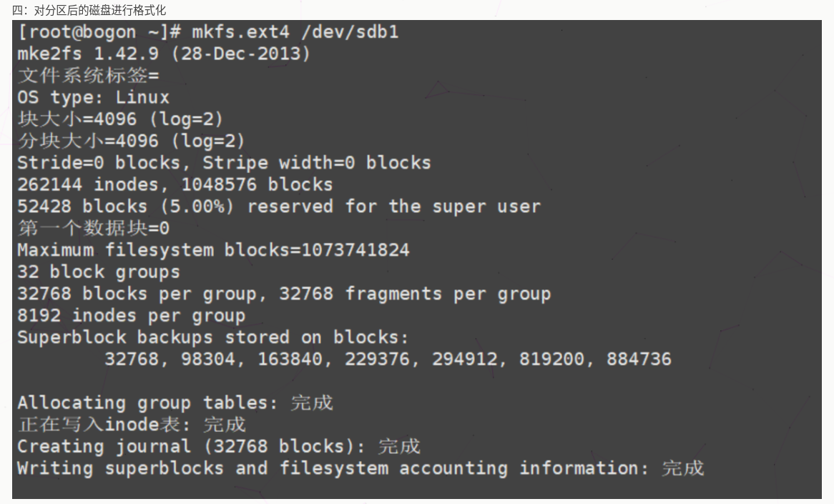Viewport: 834px width, 504px height.
Task: Click the Allocating group tables line
Action: tap(175, 403)
